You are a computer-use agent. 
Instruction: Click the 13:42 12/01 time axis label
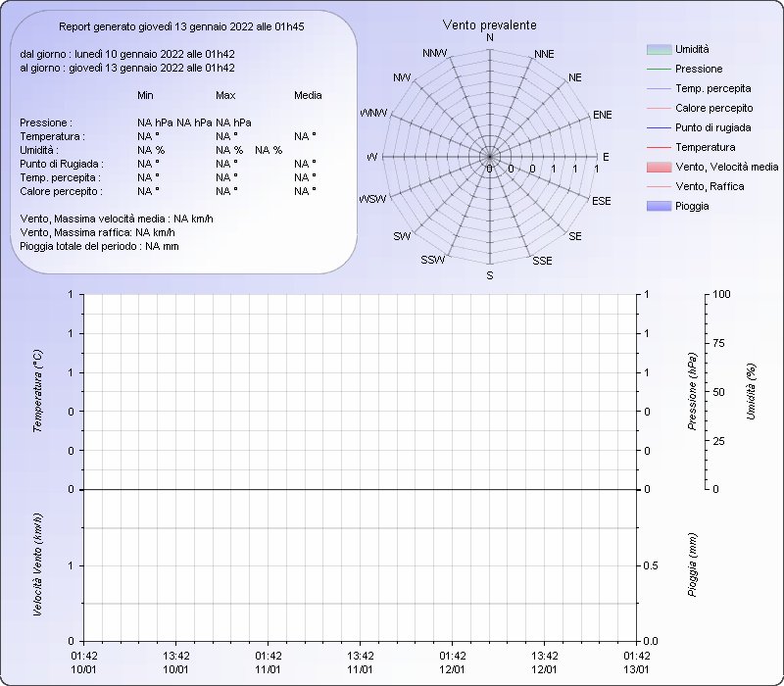point(545,662)
